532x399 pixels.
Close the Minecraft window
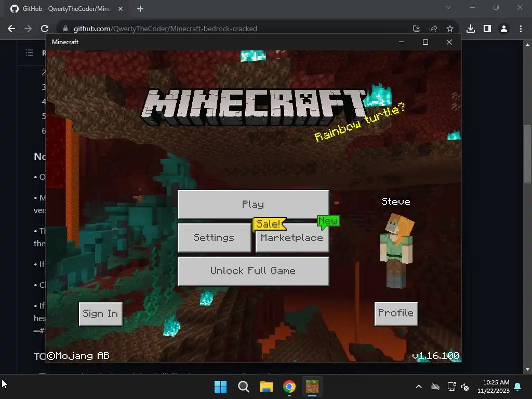click(x=449, y=42)
